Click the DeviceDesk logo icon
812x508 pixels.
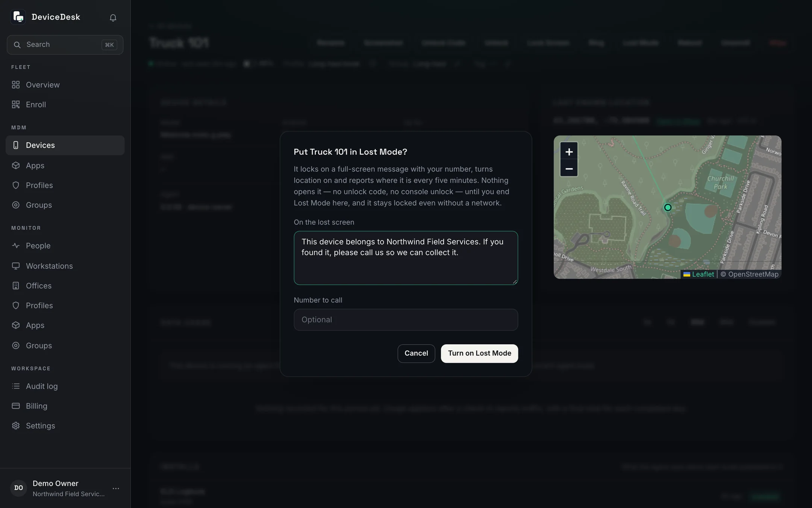(18, 17)
